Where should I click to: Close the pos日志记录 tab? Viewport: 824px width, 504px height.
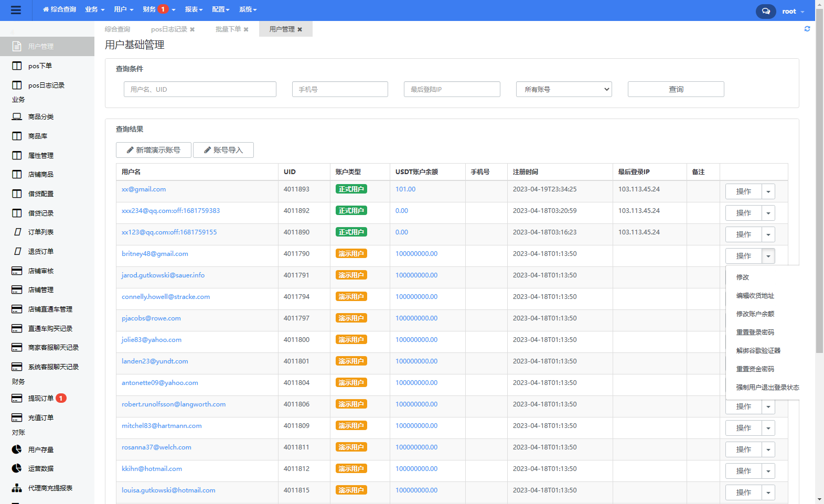(x=192, y=29)
